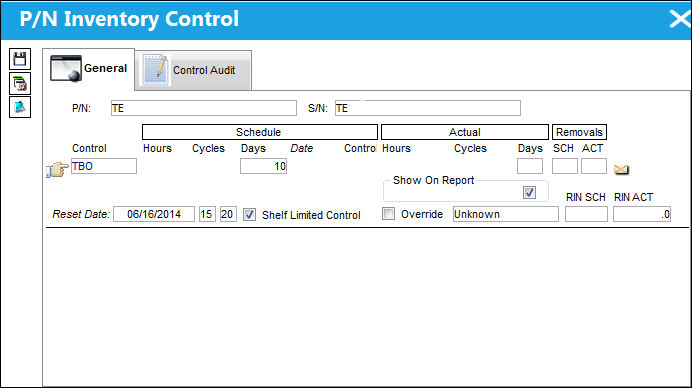Viewport: 692px width, 388px height.
Task: Click the Removals section header
Action: point(579,132)
